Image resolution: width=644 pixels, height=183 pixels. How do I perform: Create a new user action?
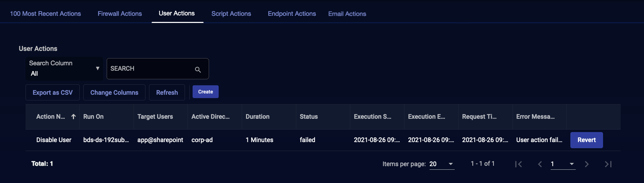point(205,92)
